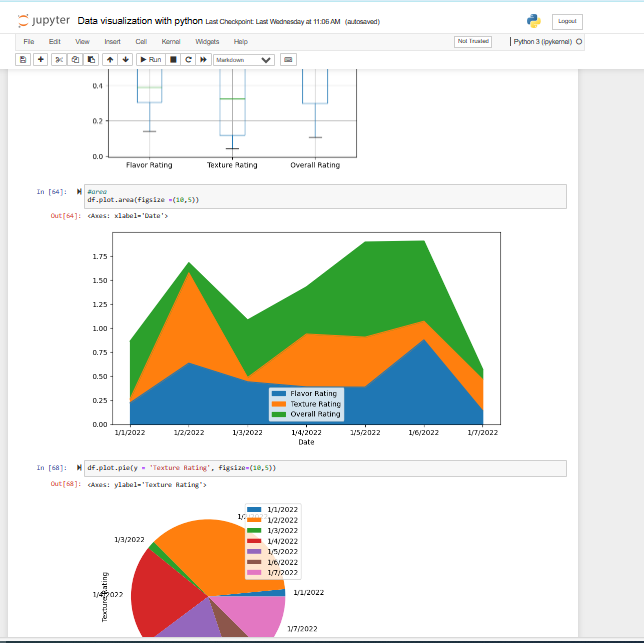Click the In [68] prompt label
This screenshot has width=644, height=643.
[52, 468]
